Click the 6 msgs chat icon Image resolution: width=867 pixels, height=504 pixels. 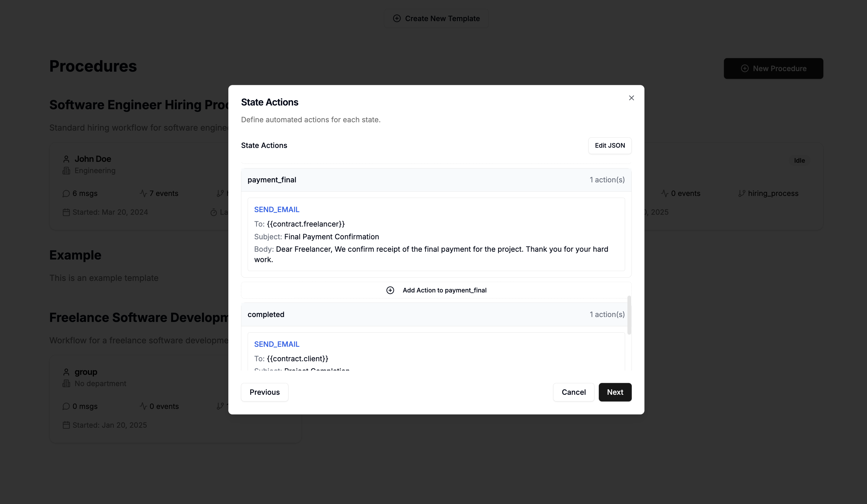pyautogui.click(x=66, y=194)
